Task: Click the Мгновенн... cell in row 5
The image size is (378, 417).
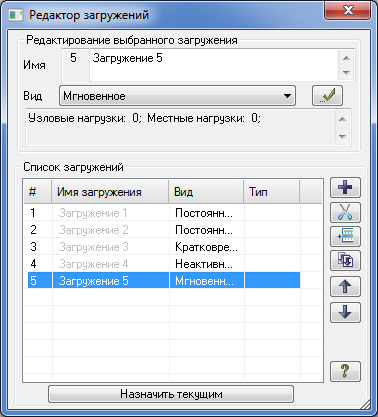Action: [207, 280]
